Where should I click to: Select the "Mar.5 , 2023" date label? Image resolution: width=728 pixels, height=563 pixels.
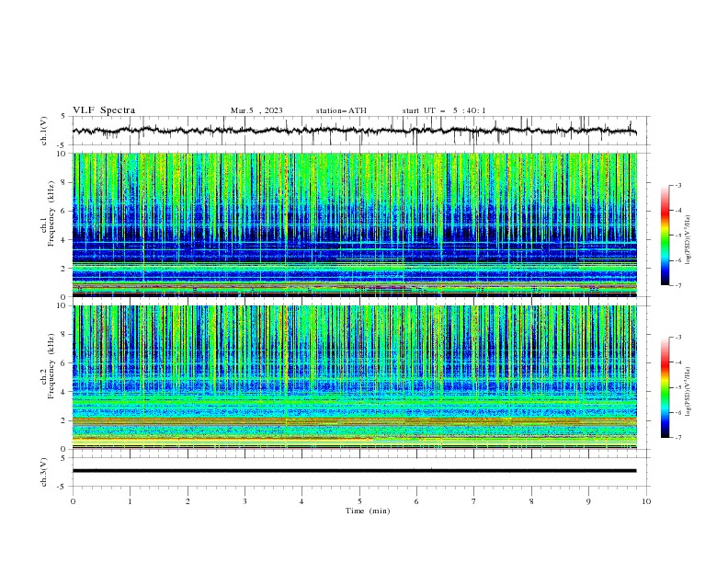[256, 110]
